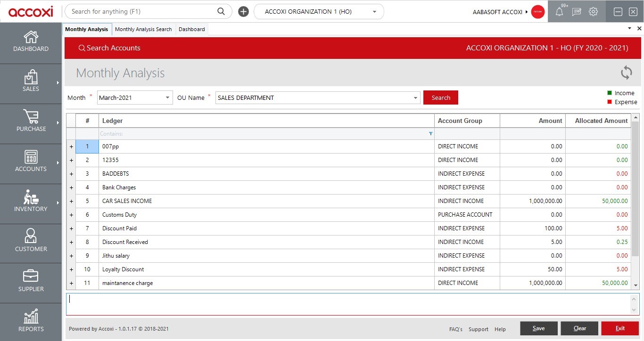Open the notifications bell
This screenshot has width=644, height=341.
point(560,11)
